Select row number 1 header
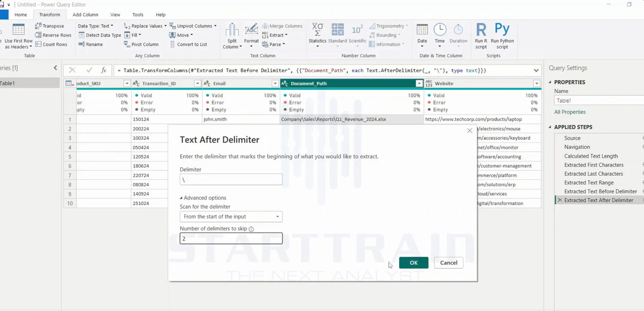This screenshot has width=644, height=311. click(x=70, y=119)
